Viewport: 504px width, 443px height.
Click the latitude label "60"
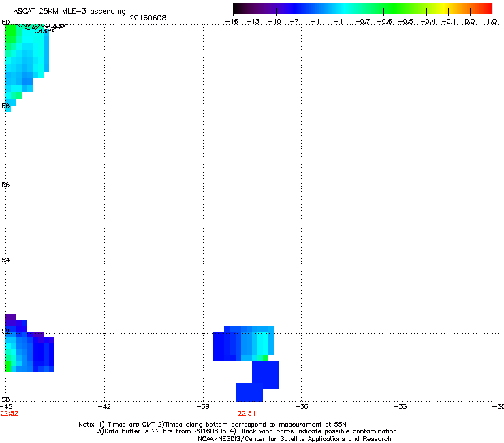(5, 22)
